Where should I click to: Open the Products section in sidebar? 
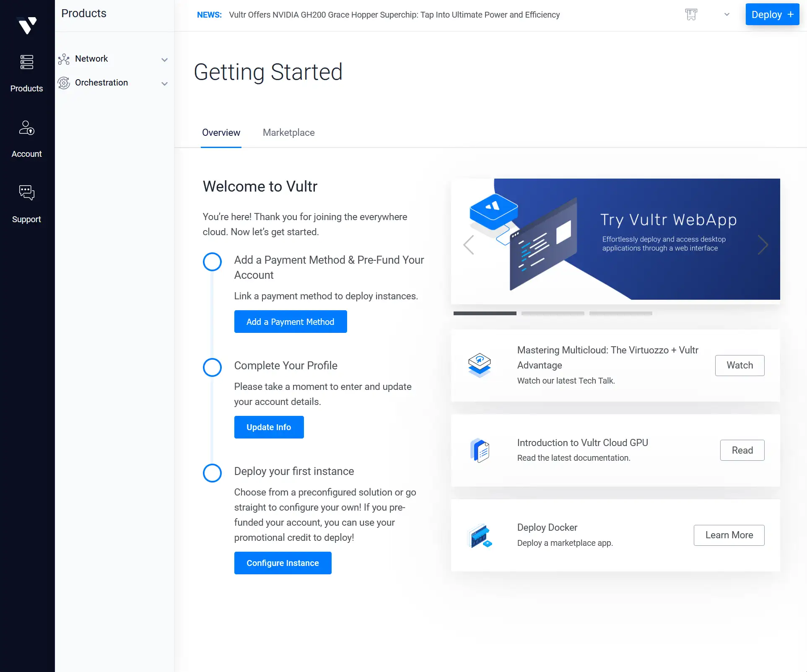26,71
